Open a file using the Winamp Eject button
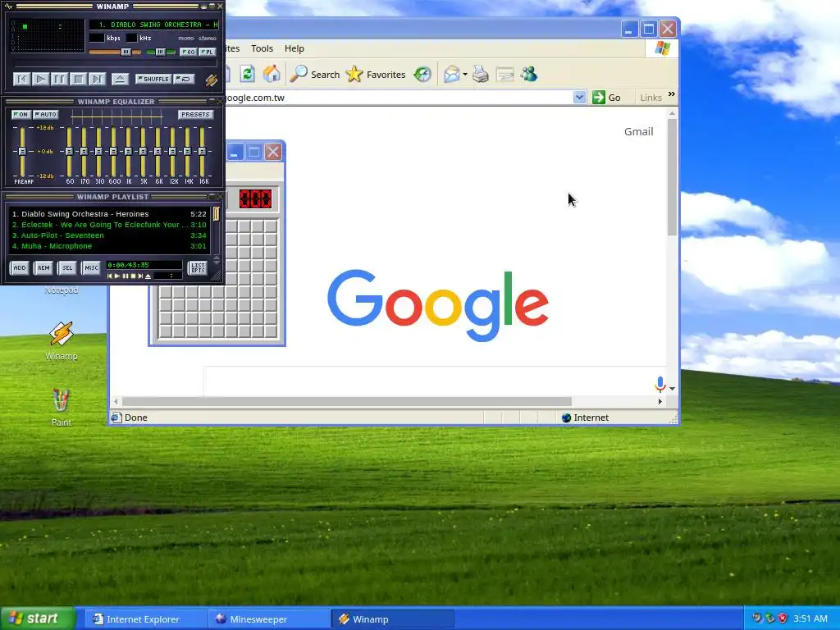This screenshot has width=840, height=630. pos(120,80)
